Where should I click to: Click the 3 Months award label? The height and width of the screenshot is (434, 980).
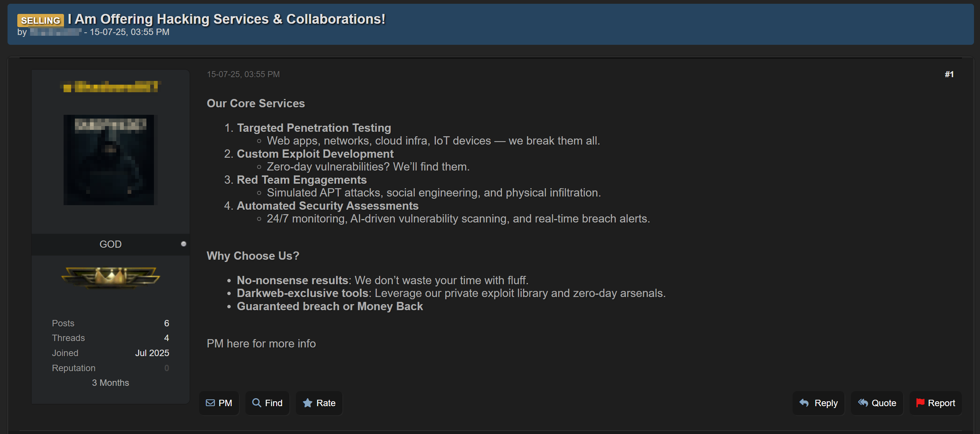click(x=110, y=383)
